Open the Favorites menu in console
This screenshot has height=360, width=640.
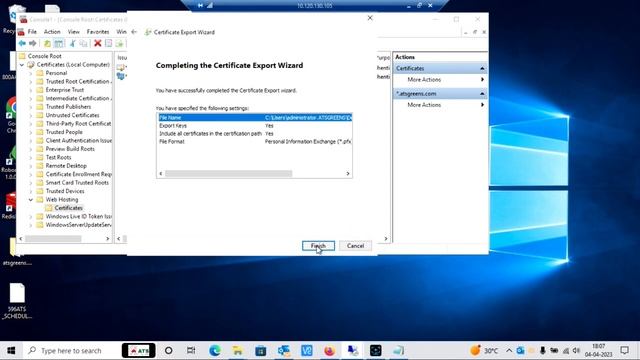coord(98,31)
